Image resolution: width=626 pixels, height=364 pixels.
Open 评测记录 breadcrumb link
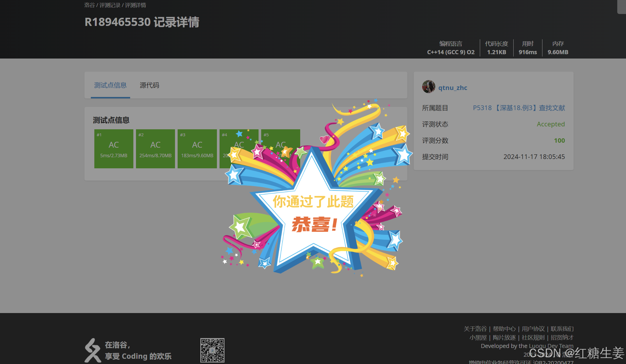[110, 5]
